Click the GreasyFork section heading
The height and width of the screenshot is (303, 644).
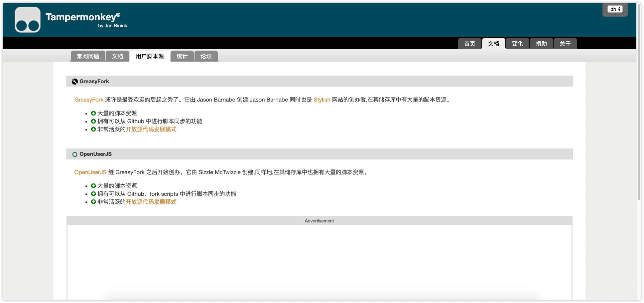94,82
